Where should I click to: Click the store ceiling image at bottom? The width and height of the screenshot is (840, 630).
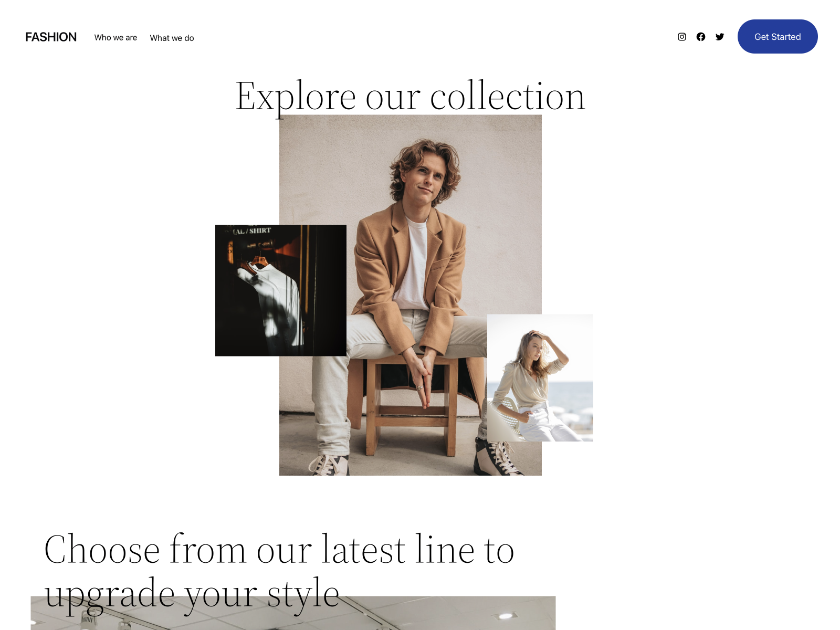(x=293, y=613)
